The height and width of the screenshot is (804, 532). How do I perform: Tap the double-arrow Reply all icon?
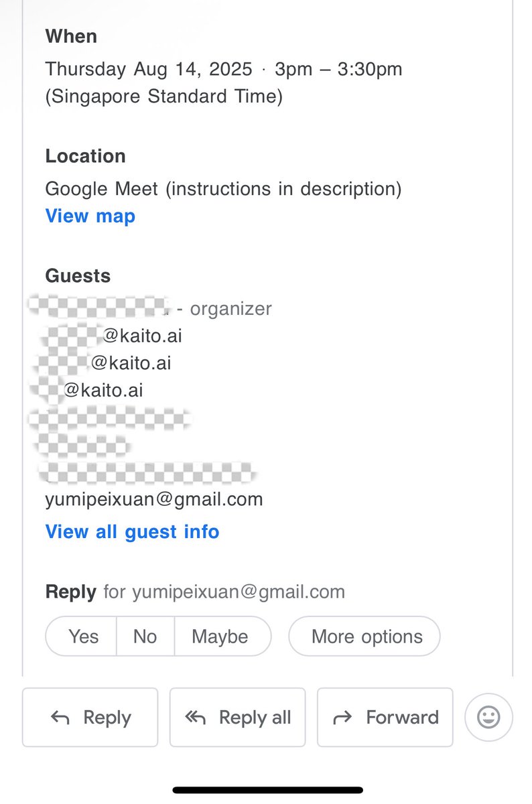point(195,718)
